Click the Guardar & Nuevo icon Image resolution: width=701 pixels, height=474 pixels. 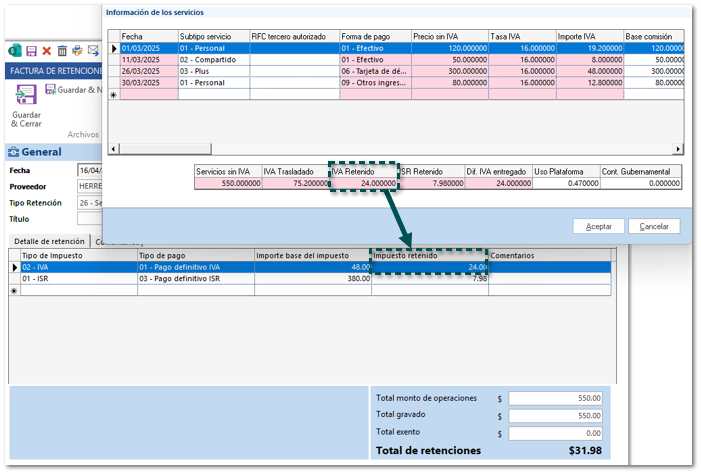[51, 90]
